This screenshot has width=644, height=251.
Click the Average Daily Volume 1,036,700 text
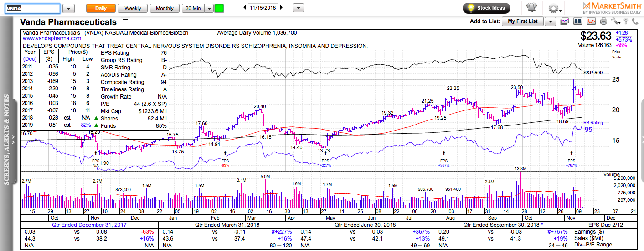pyautogui.click(x=257, y=33)
